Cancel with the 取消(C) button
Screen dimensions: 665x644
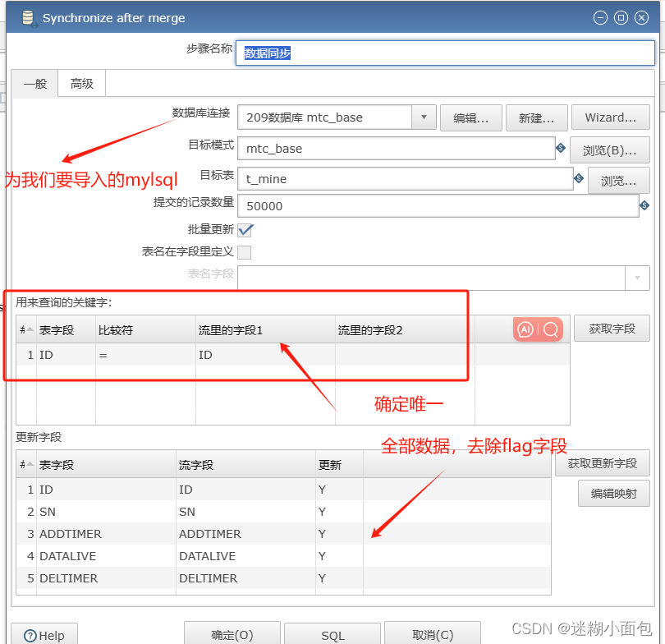point(433,635)
